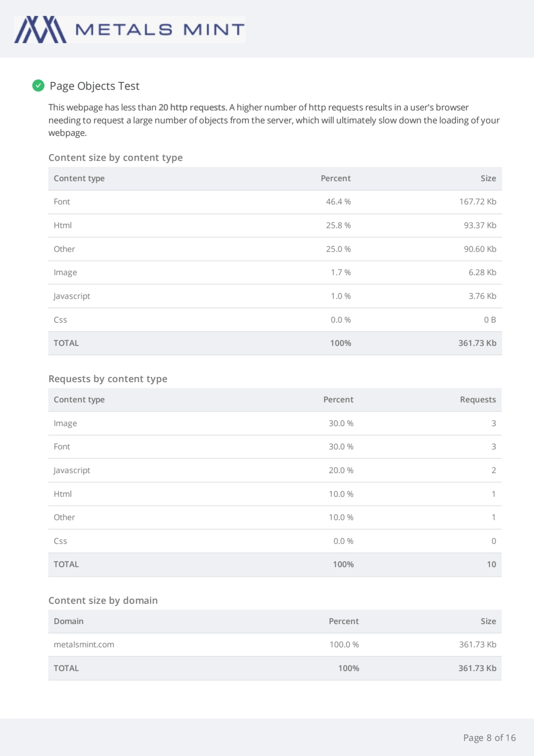Click the Page Objects Test heading
This screenshot has height=756, width=534.
(94, 86)
